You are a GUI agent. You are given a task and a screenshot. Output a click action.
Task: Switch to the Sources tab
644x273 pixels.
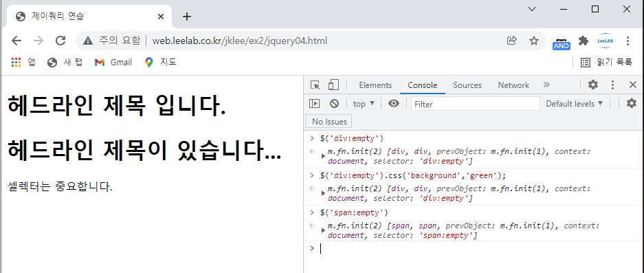tap(467, 85)
